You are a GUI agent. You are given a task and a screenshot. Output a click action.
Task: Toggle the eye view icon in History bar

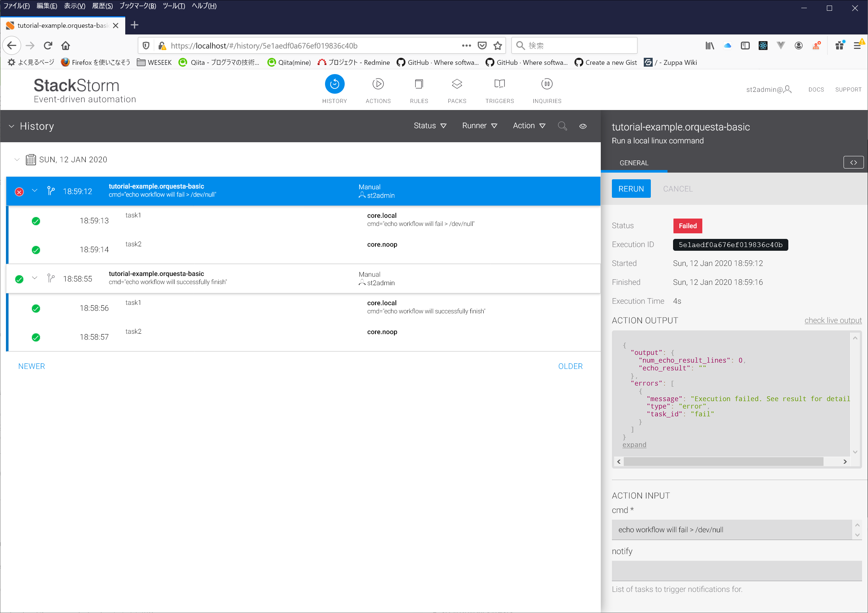[583, 126]
